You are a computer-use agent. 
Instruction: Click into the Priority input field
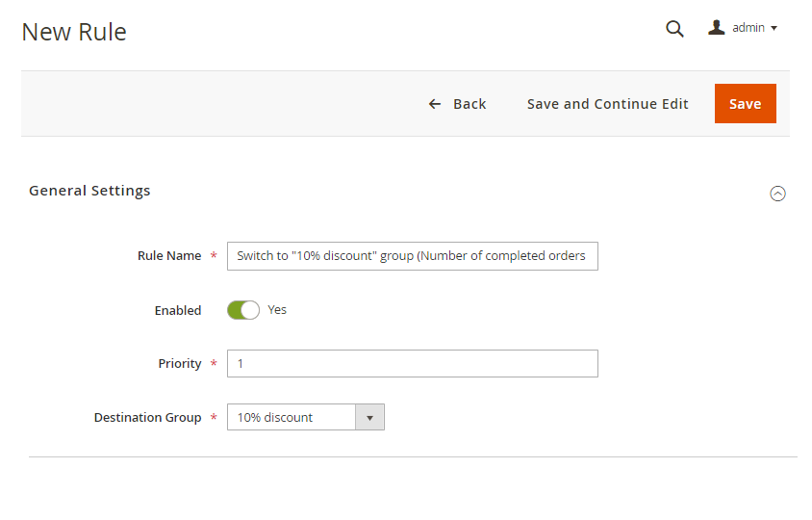412,364
